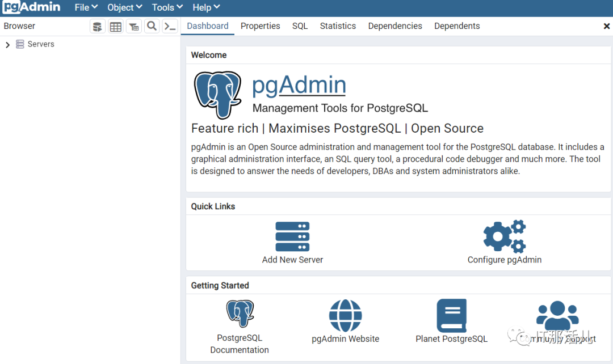Click the Add New Server icon
This screenshot has width=613, height=364.
tap(292, 236)
